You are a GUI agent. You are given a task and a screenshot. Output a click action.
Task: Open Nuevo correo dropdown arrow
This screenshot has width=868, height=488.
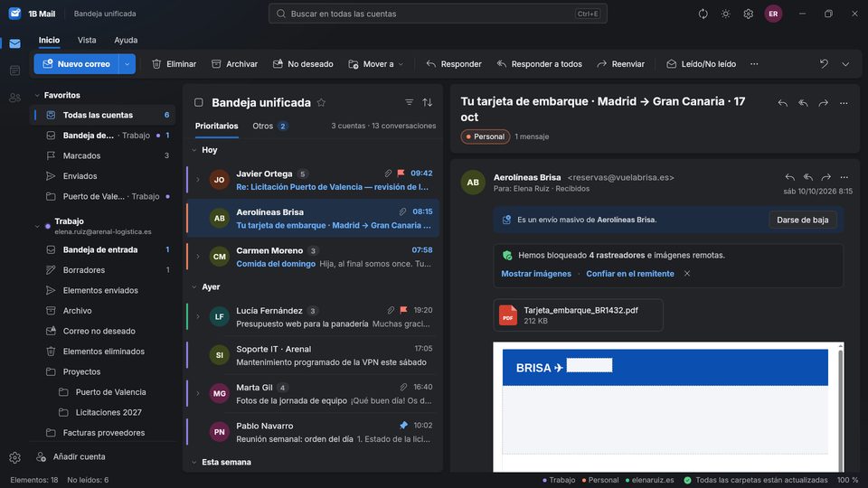tap(127, 64)
